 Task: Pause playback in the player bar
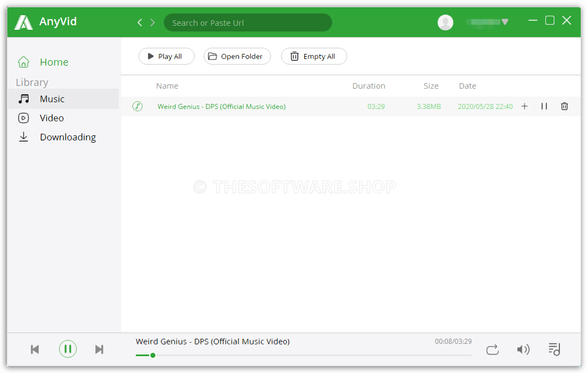point(68,349)
